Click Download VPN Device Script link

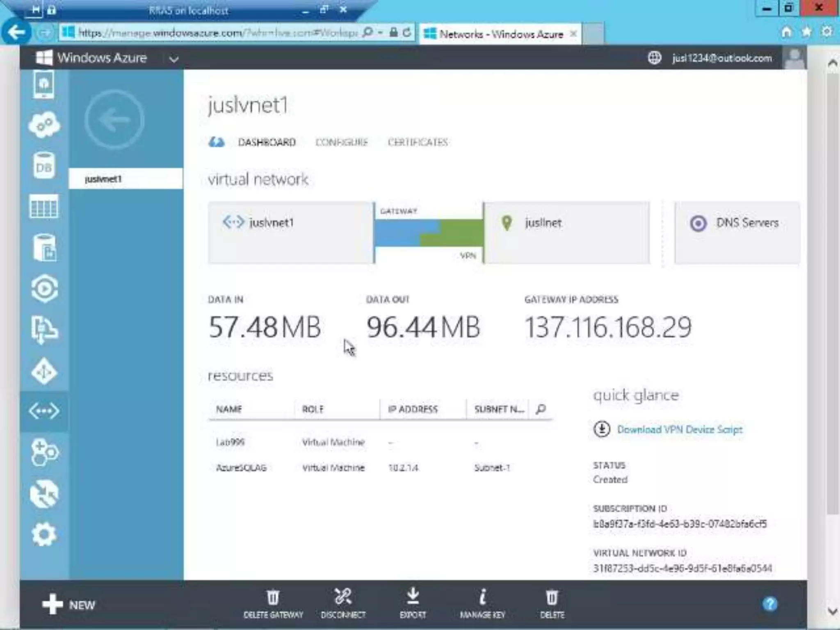(x=680, y=429)
